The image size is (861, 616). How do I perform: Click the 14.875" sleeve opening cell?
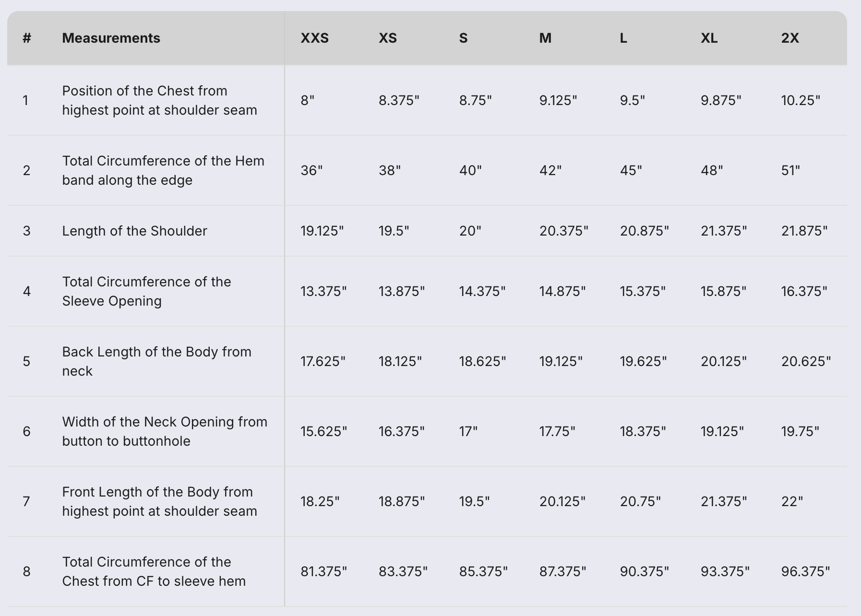[562, 291]
